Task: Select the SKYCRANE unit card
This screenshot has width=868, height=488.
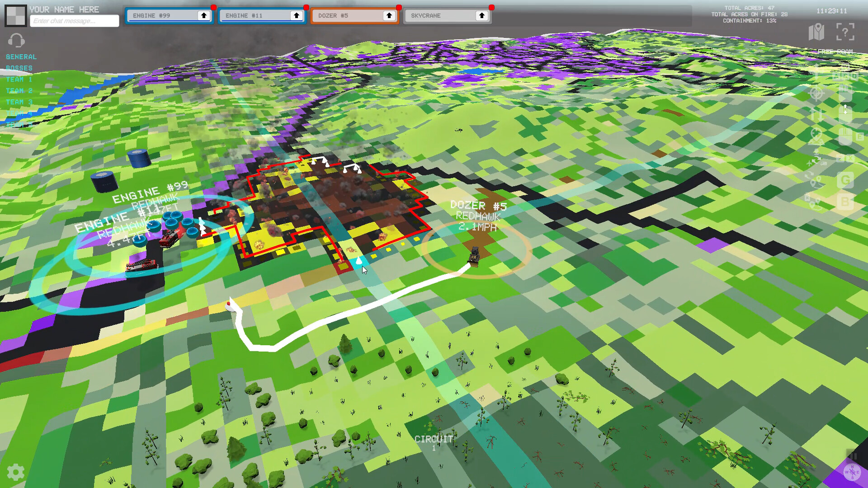Action: [x=441, y=15]
